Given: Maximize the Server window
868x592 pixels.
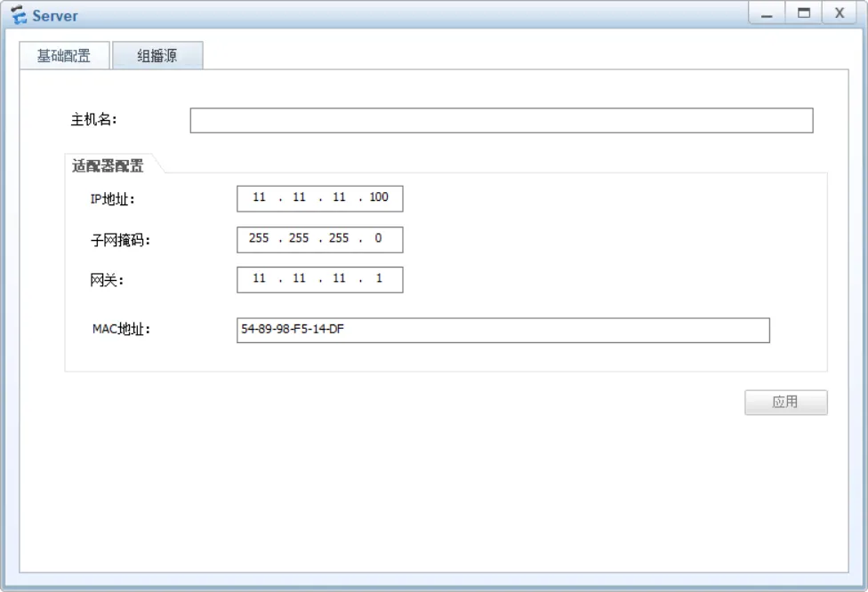Looking at the screenshot, I should pos(804,13).
